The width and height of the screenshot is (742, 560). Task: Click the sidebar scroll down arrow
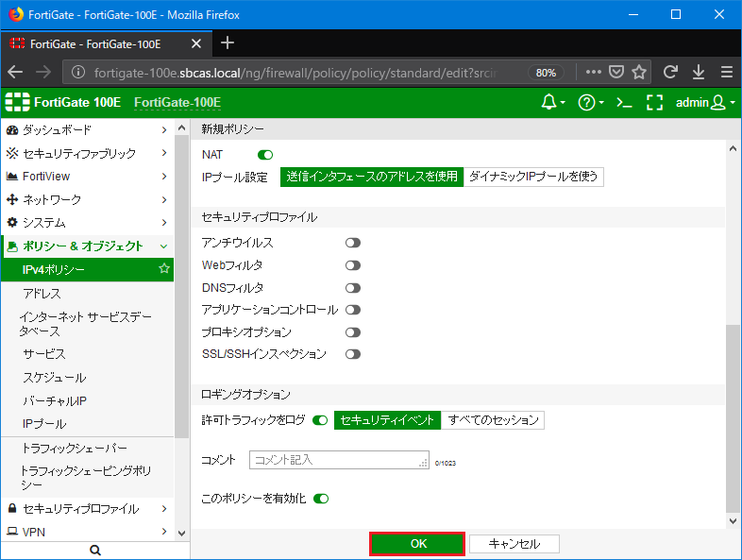coord(181,533)
